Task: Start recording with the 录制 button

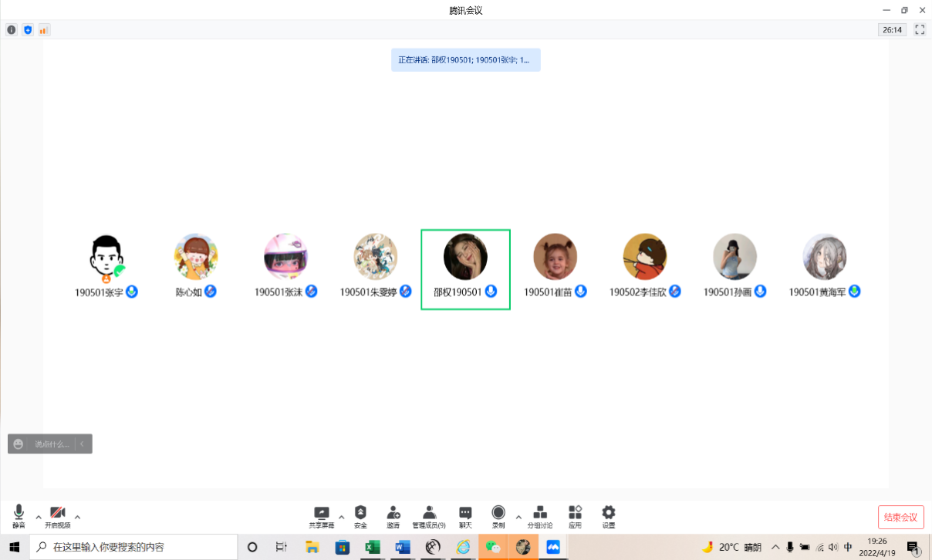Action: (x=498, y=516)
